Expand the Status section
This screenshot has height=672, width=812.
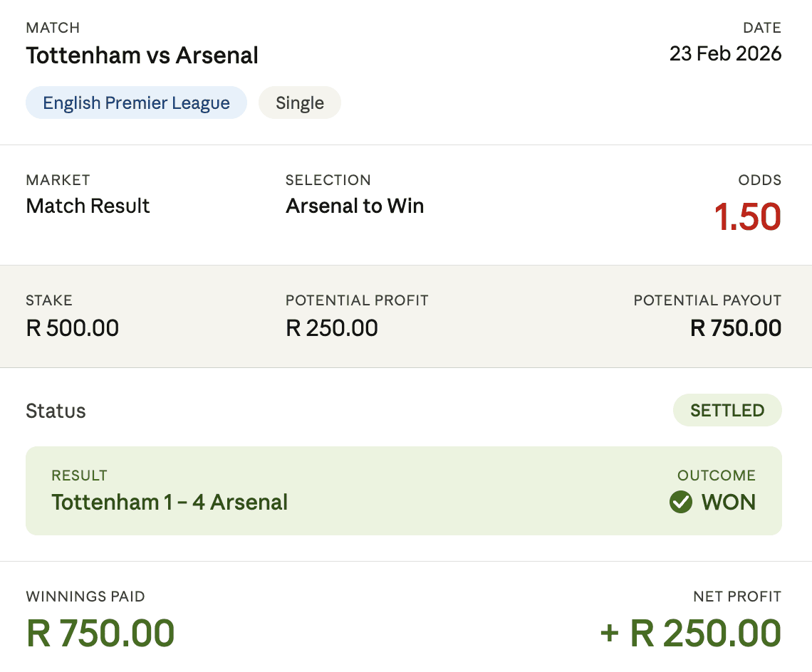56,410
